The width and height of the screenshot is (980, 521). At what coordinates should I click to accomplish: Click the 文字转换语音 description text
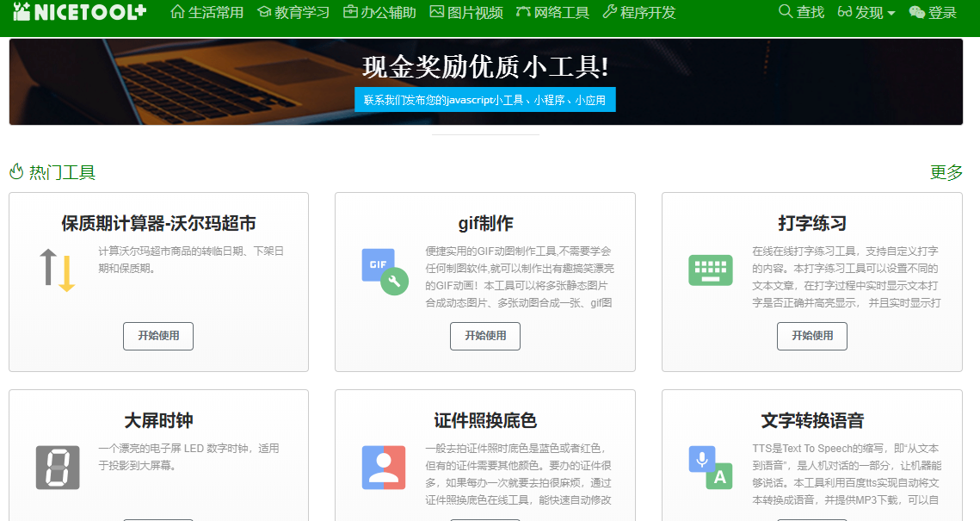tap(847, 474)
